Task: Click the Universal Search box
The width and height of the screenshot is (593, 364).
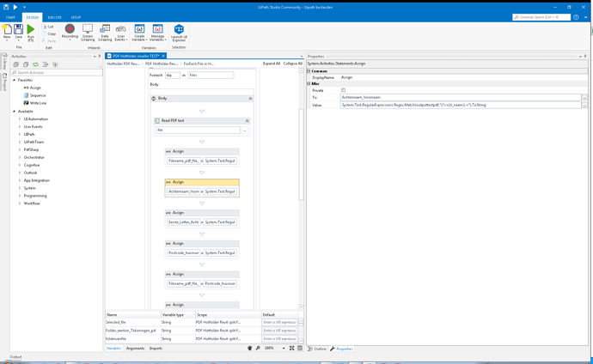Action: [x=541, y=17]
